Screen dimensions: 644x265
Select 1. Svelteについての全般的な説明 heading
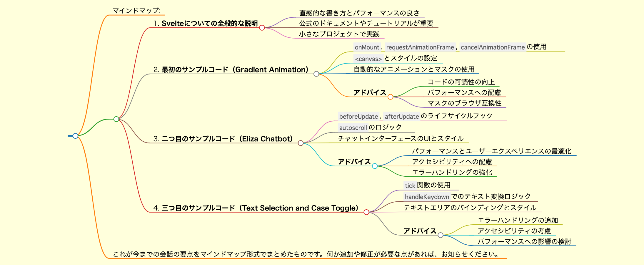click(206, 23)
